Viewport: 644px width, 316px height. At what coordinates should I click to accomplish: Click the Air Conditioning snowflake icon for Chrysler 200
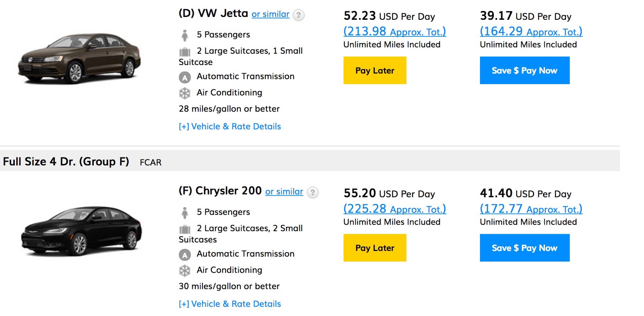pyautogui.click(x=185, y=270)
